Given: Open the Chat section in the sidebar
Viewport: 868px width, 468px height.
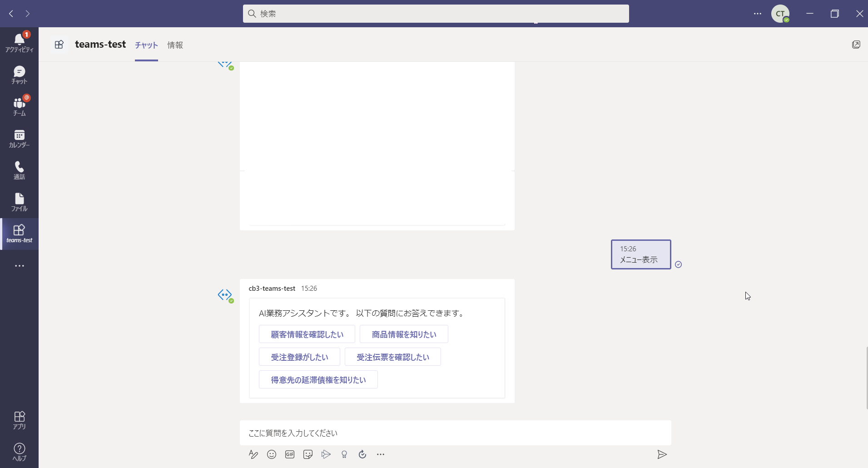Looking at the screenshot, I should tap(19, 75).
